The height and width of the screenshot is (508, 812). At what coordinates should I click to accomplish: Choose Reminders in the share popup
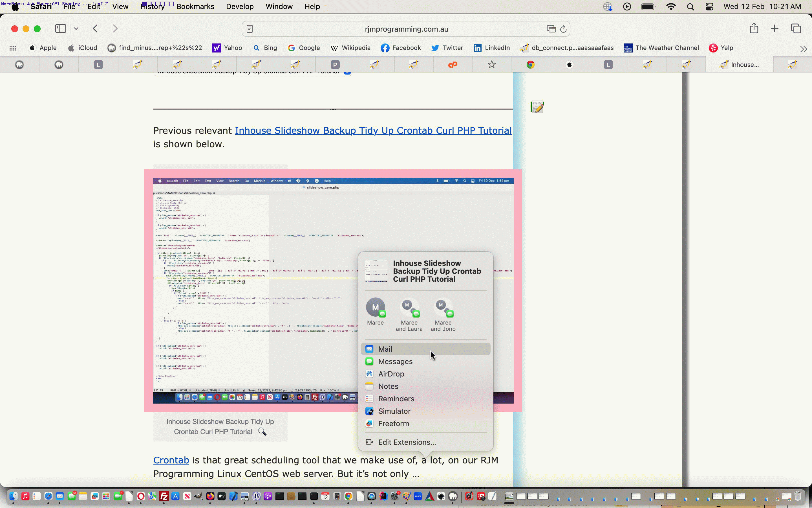(x=425, y=399)
